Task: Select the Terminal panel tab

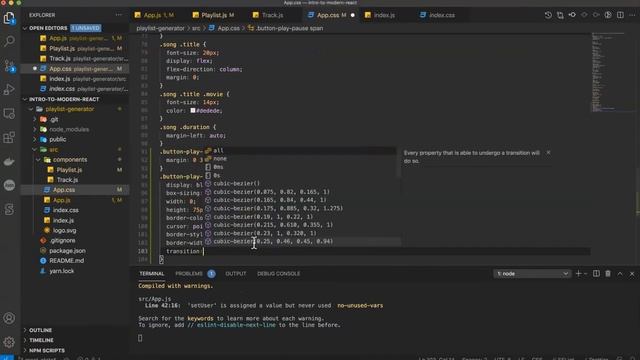Action: (151, 273)
